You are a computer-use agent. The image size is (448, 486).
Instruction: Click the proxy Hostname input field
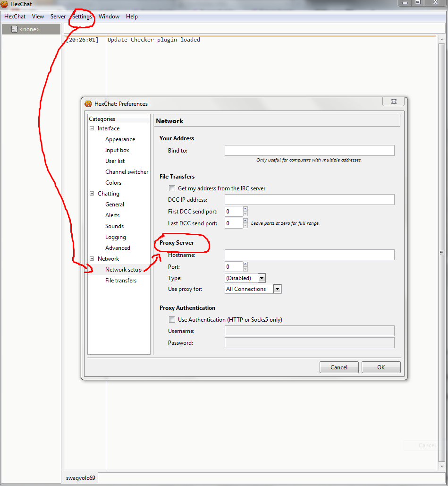(x=309, y=255)
